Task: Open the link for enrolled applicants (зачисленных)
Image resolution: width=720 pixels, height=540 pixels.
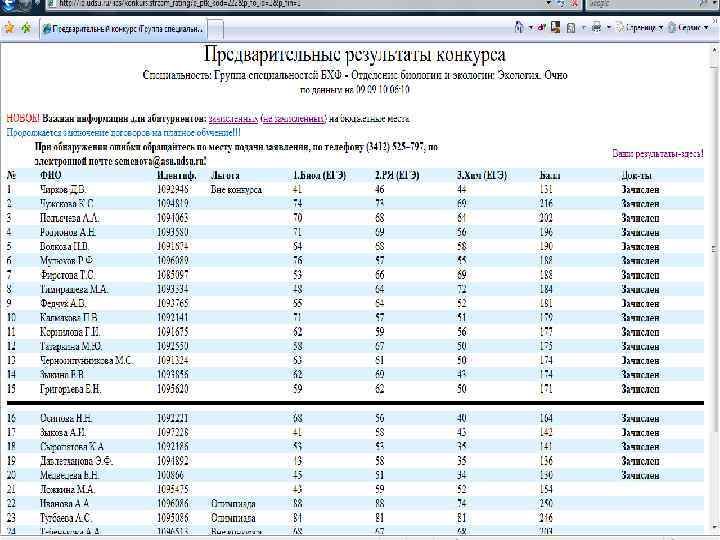Action: point(233,118)
